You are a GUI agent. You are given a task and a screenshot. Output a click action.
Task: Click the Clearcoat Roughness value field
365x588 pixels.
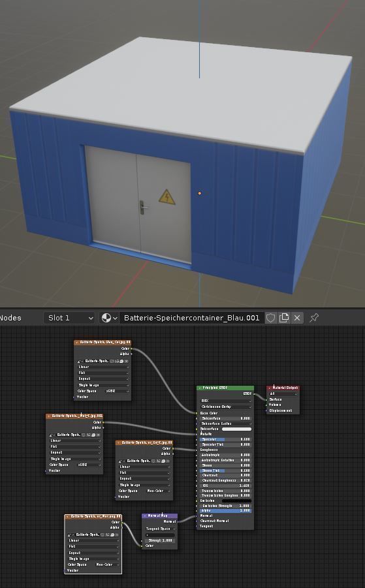pos(225,480)
